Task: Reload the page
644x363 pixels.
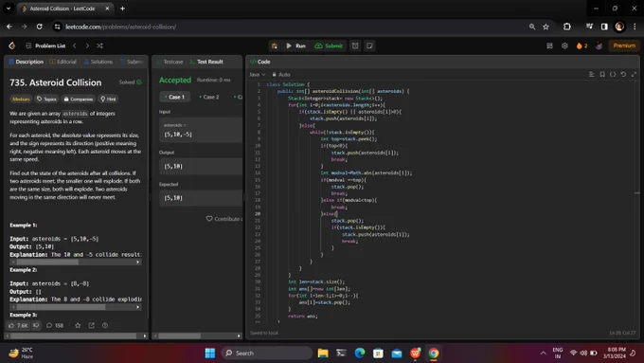Action: point(40,27)
